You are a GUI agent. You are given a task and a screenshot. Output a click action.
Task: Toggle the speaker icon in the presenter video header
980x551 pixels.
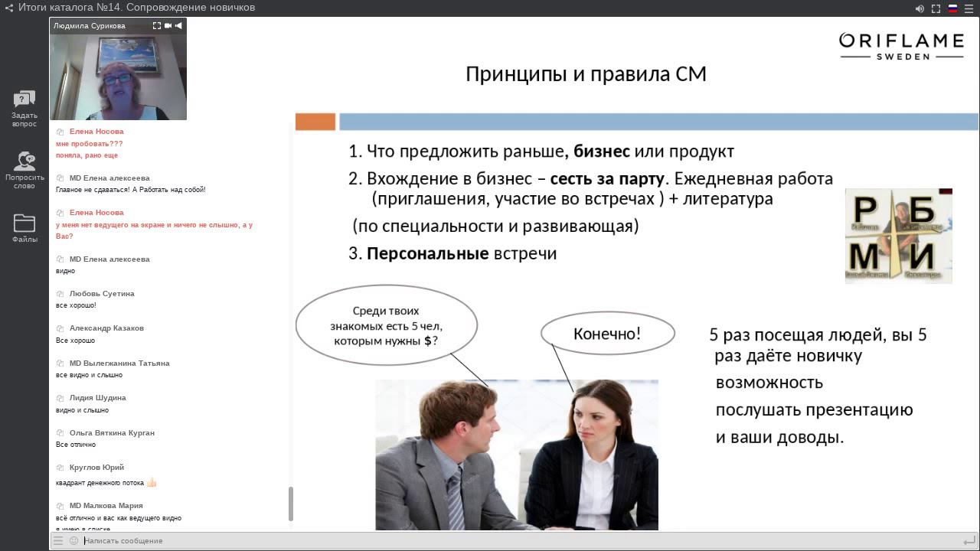(x=178, y=25)
